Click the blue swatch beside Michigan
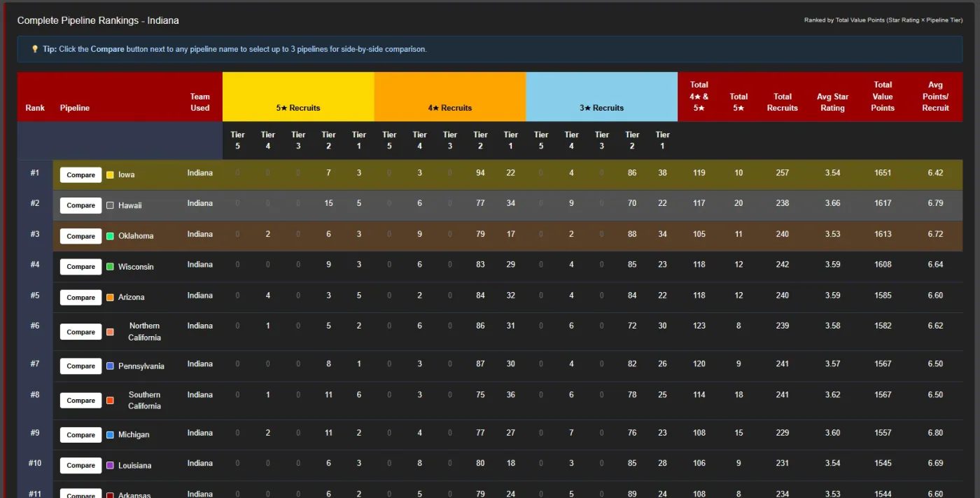Screen dimensions: 980x498 [x=110, y=435]
